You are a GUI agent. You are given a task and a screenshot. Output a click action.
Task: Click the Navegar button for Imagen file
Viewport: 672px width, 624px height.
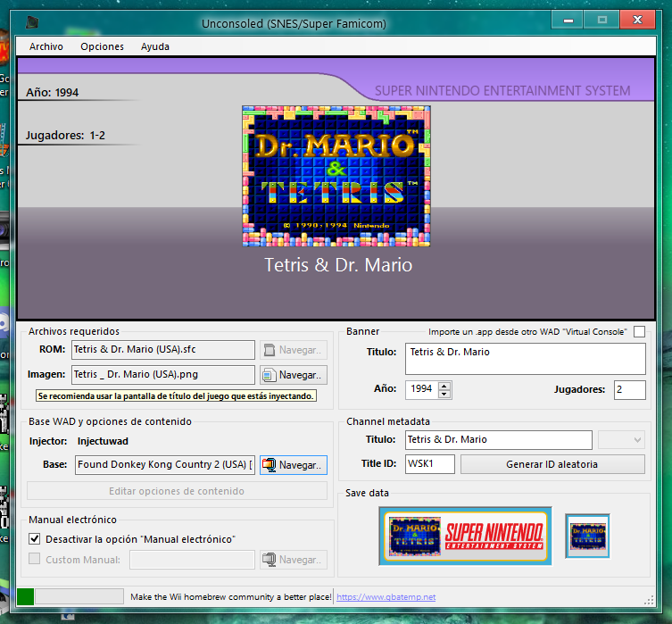tap(294, 375)
